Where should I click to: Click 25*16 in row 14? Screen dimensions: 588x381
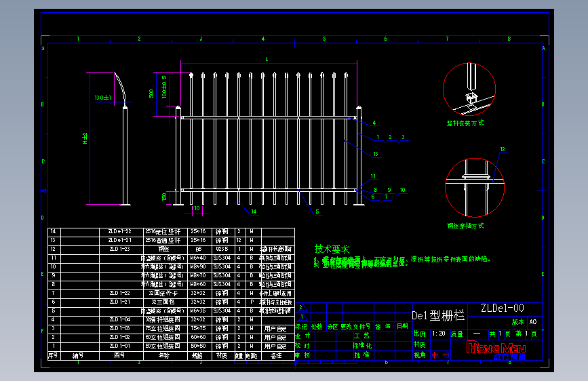[198, 232]
